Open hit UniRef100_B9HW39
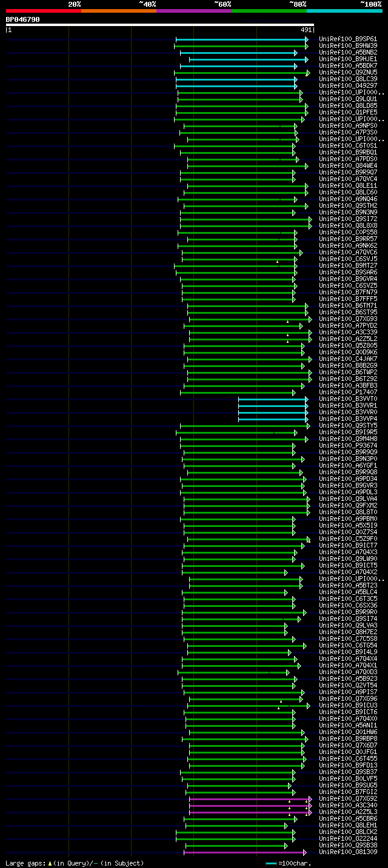The width and height of the screenshot is (388, 868). pos(348,46)
